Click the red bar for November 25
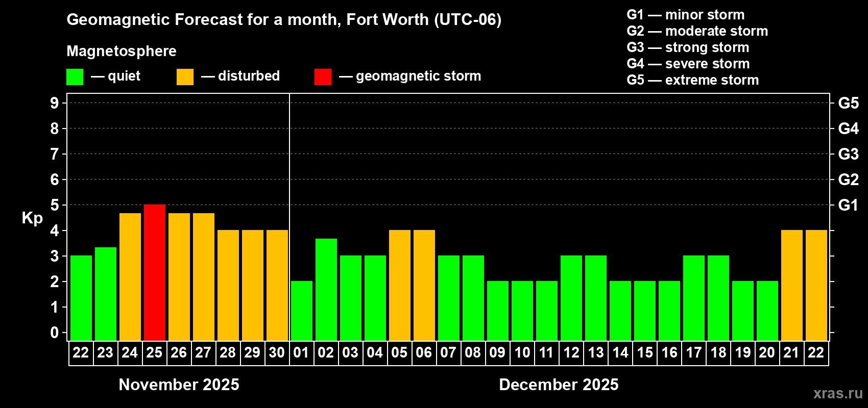 154,272
